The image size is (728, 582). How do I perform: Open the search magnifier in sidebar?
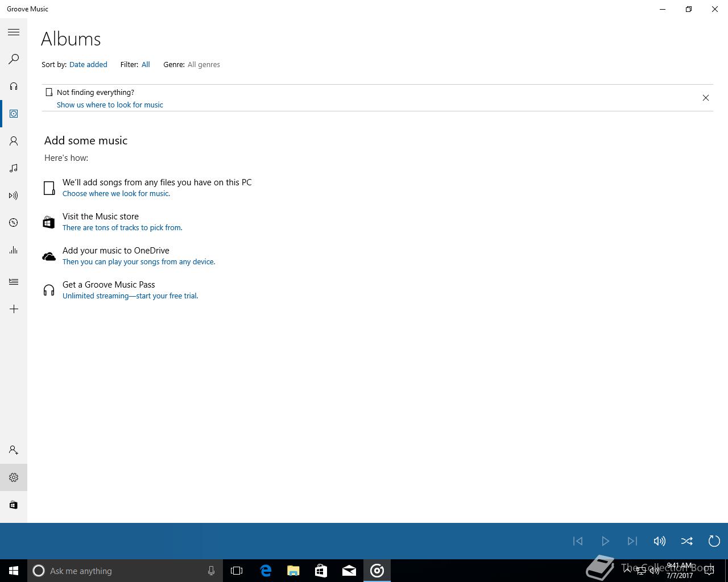point(14,59)
